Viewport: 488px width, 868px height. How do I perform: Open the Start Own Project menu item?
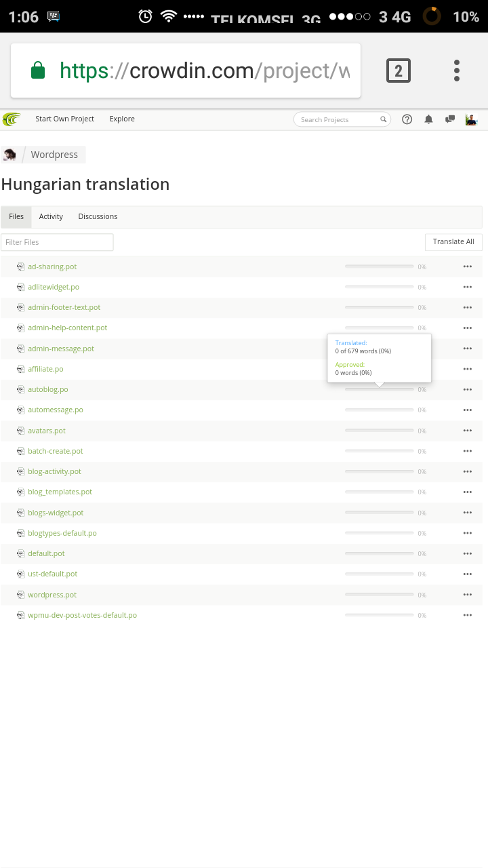[x=64, y=119]
